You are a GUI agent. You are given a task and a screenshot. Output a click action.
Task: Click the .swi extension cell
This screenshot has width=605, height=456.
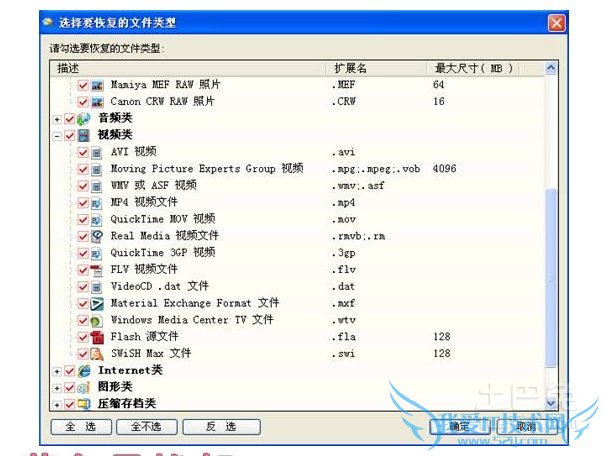click(343, 354)
